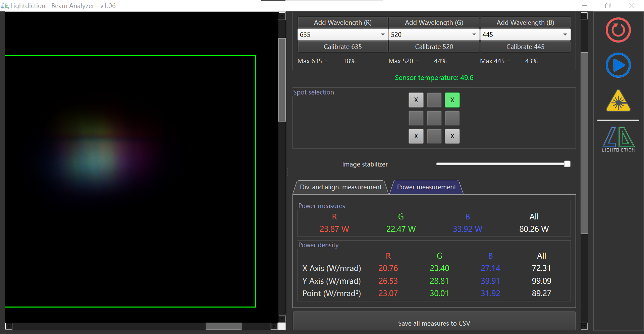Toggle the green top-right spot selection

pyautogui.click(x=452, y=100)
